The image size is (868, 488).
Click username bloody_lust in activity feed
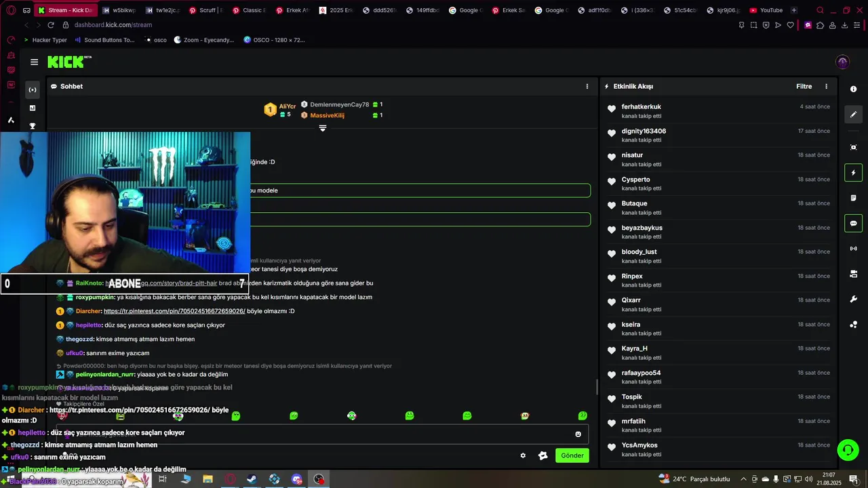(x=639, y=251)
